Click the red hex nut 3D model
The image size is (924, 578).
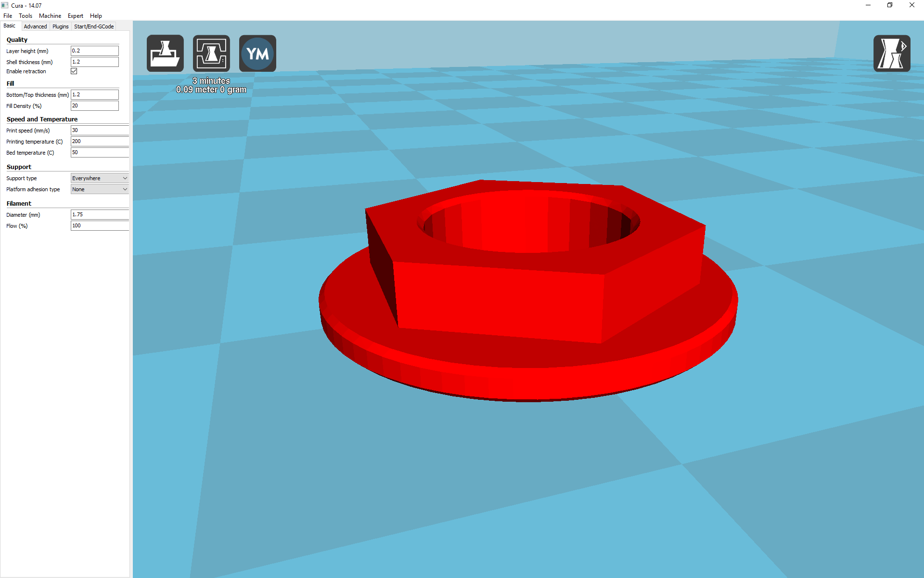tap(500, 299)
